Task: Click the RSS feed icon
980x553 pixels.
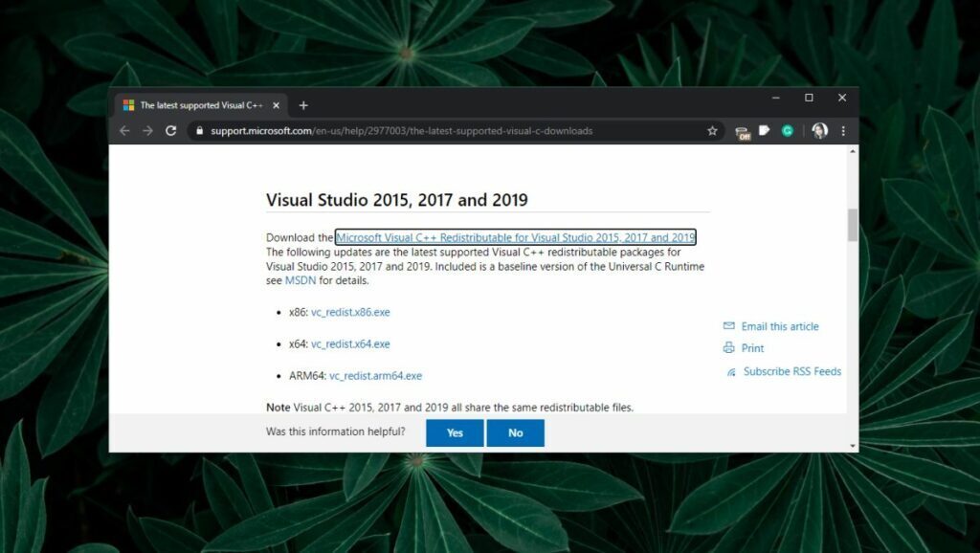Action: click(x=729, y=371)
